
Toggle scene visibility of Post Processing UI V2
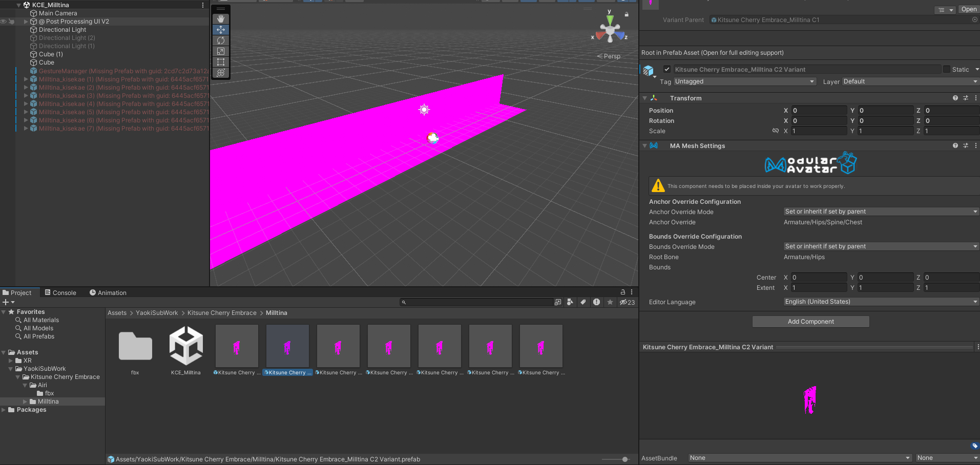(4, 22)
